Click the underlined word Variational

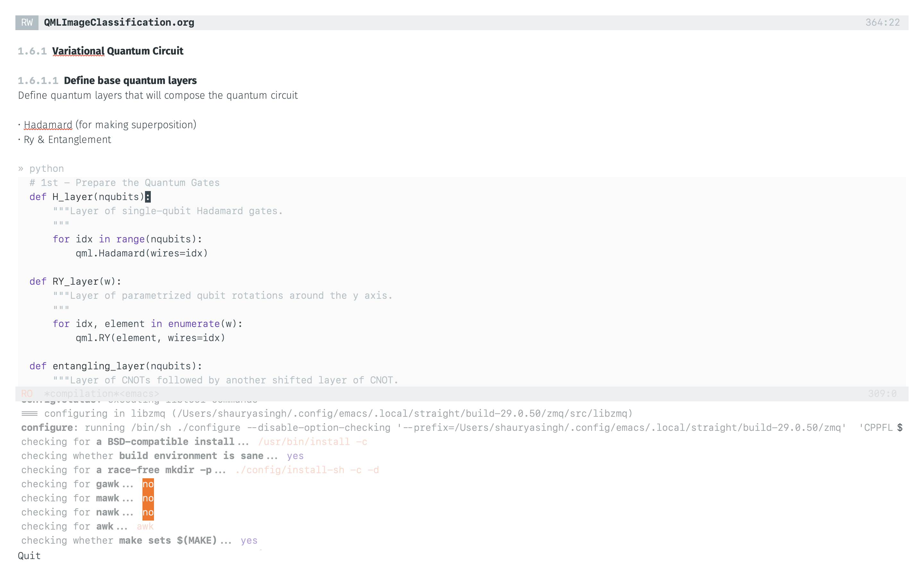click(x=78, y=51)
